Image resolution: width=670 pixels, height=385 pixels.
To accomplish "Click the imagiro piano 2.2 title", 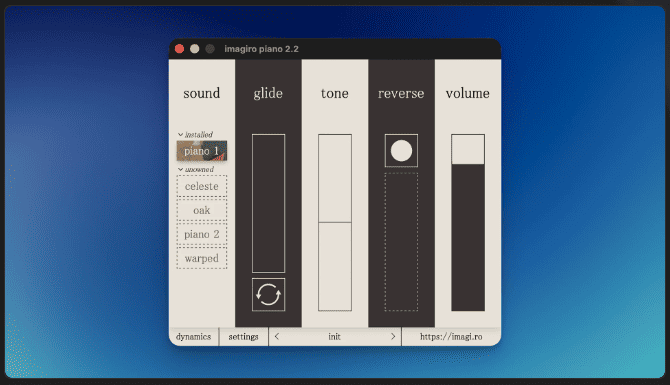I will (262, 49).
